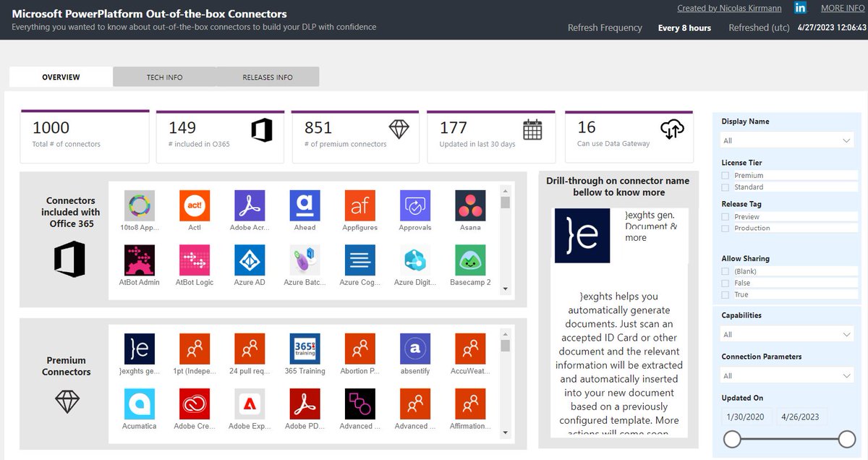Open the }exghts premium connector tile
The width and height of the screenshot is (868, 460).
(x=140, y=349)
